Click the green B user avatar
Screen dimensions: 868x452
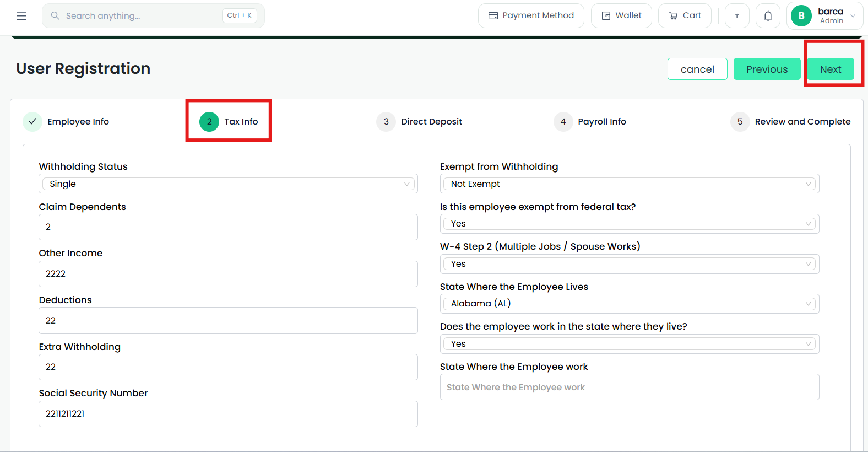point(801,16)
